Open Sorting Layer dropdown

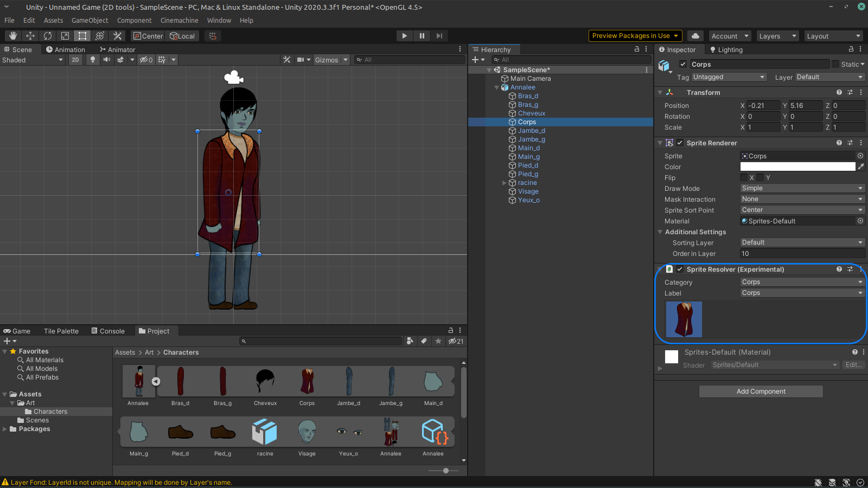click(x=803, y=242)
